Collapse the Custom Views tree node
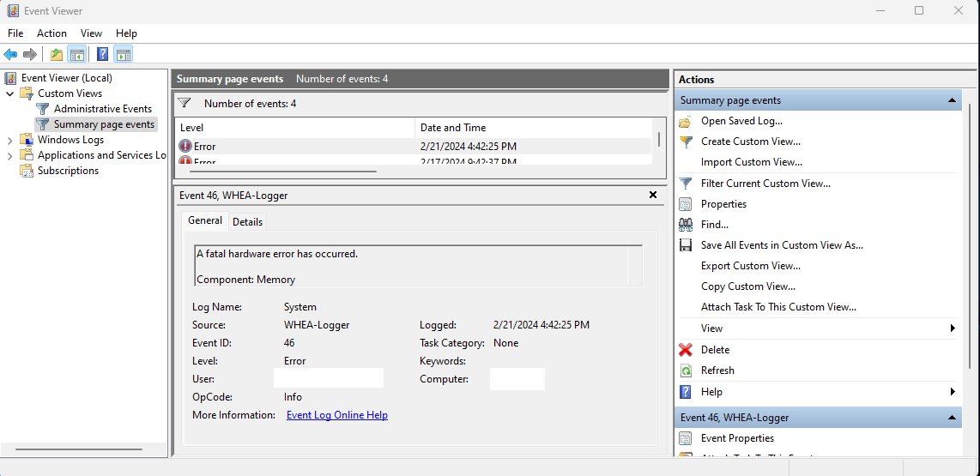The height and width of the screenshot is (476, 980). [x=10, y=93]
